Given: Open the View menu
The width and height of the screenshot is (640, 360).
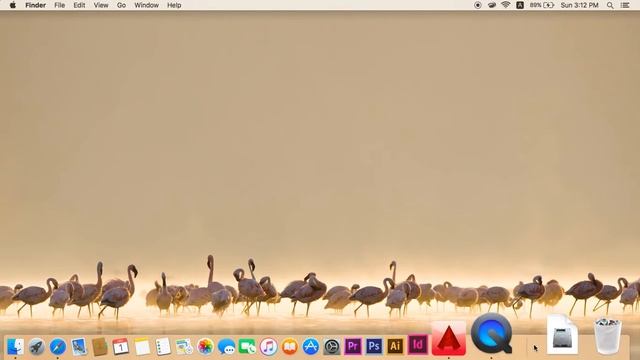Looking at the screenshot, I should [x=101, y=5].
